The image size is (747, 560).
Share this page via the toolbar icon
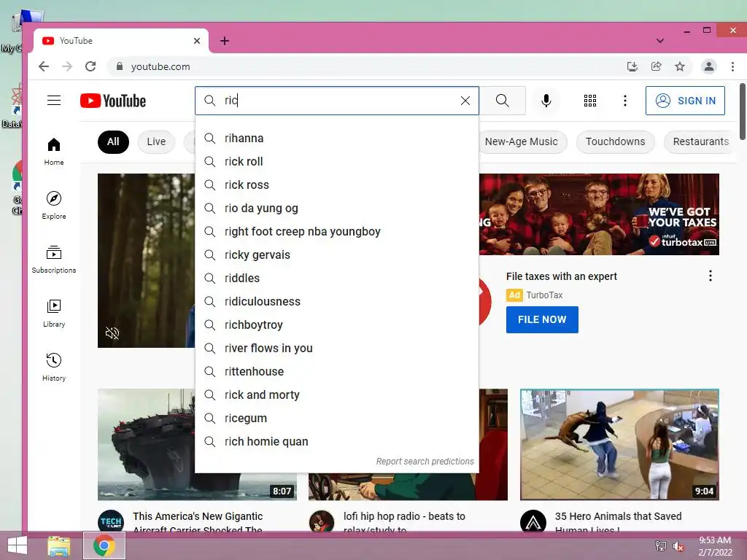(x=656, y=66)
